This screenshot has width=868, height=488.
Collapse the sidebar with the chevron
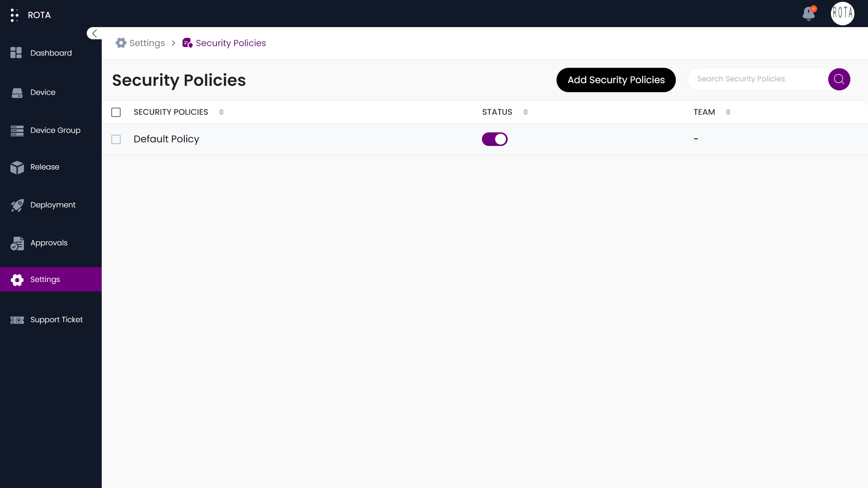94,33
